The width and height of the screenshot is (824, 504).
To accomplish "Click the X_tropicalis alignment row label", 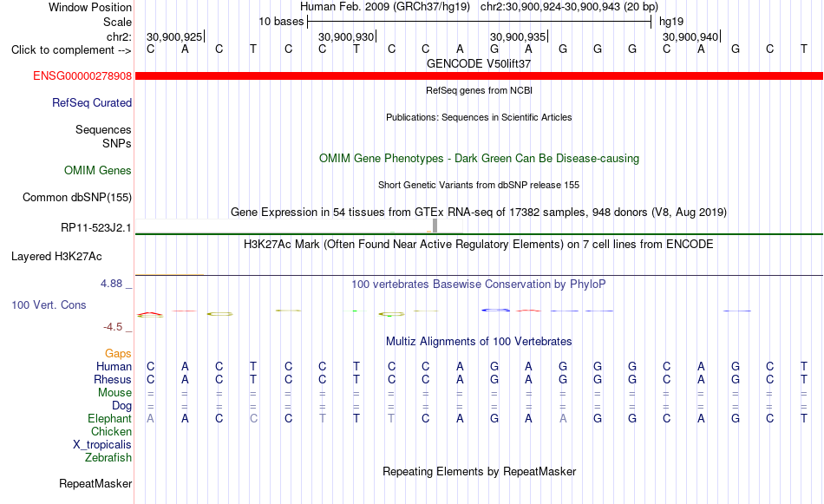I will click(102, 445).
